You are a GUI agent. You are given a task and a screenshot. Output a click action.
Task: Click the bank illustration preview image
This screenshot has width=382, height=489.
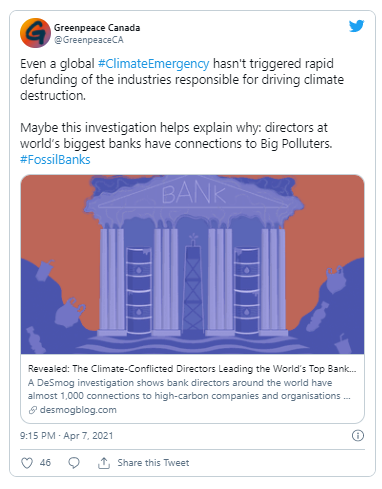192,264
